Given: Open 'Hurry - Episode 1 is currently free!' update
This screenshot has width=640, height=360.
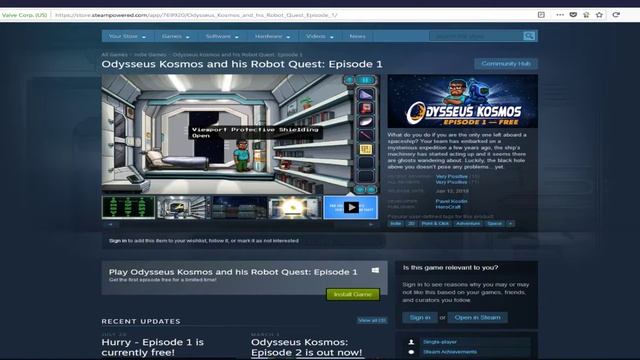Looking at the screenshot, I should 152,347.
